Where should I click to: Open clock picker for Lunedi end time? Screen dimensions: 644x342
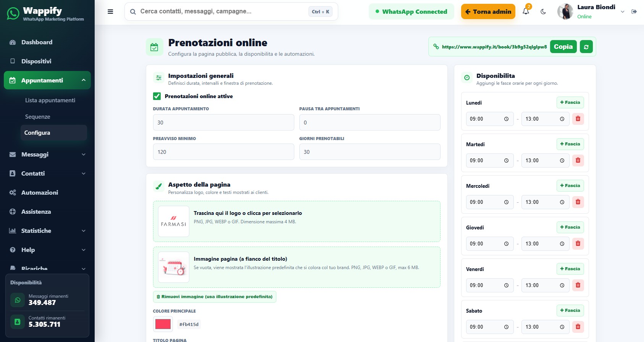tap(562, 119)
